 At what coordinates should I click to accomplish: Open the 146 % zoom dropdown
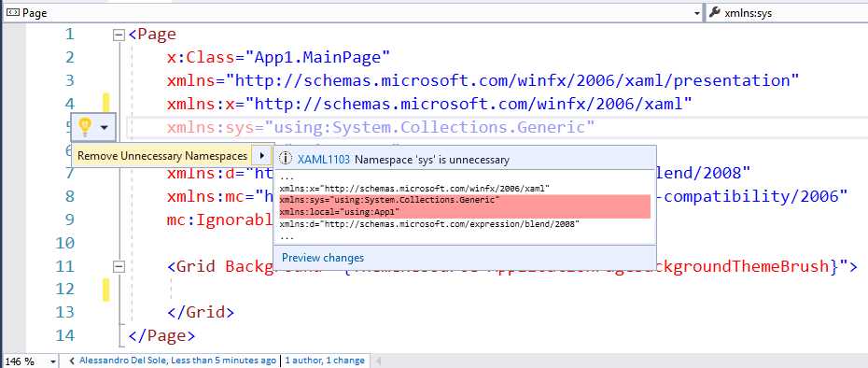[x=53, y=361]
